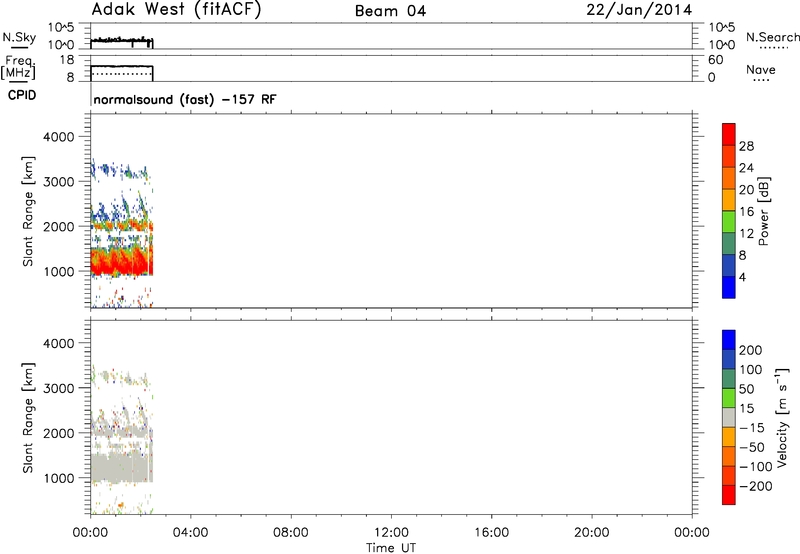Click the 'N.Sky' legend label

click(19, 37)
